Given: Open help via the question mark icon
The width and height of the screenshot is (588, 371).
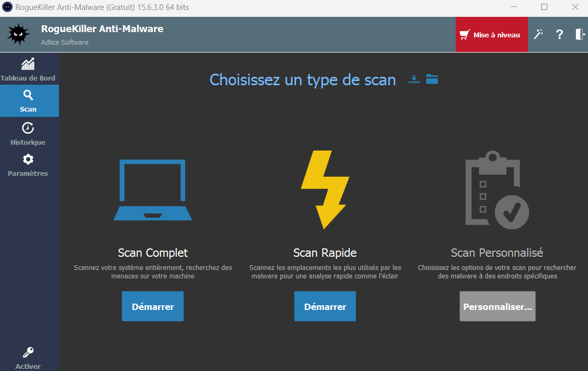Looking at the screenshot, I should (559, 34).
